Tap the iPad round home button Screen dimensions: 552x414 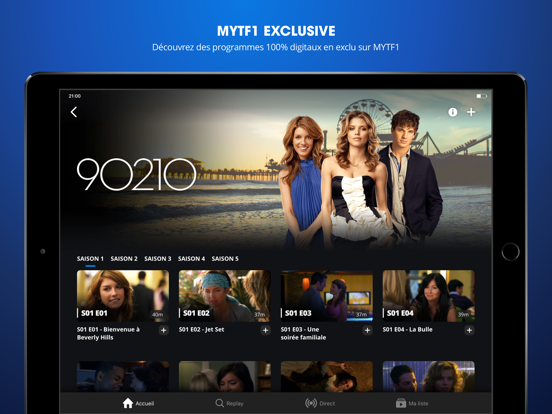510,252
